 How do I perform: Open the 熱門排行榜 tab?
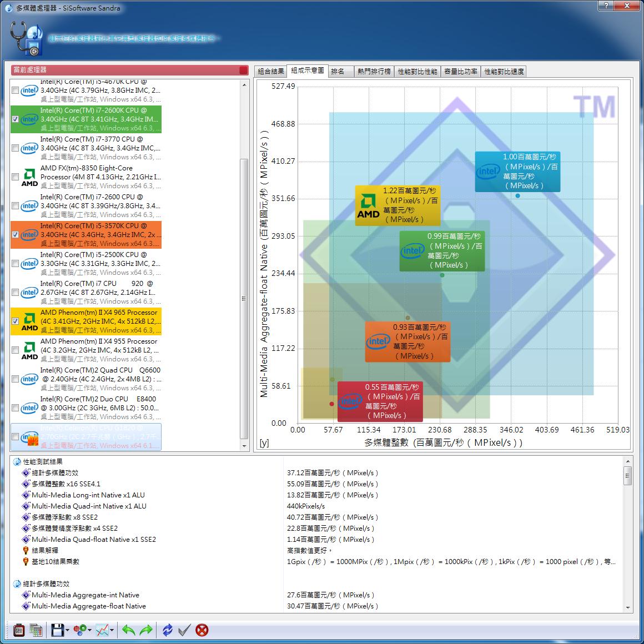pos(374,72)
